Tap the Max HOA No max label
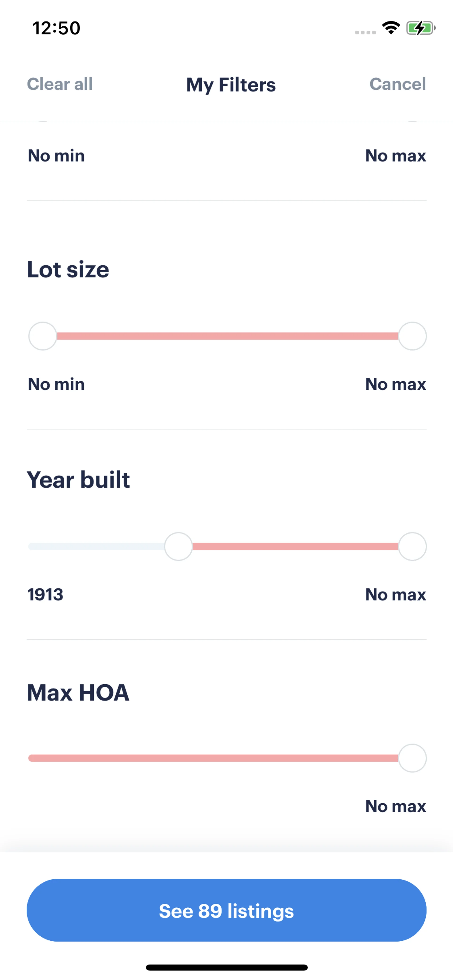453x980 pixels. click(395, 806)
